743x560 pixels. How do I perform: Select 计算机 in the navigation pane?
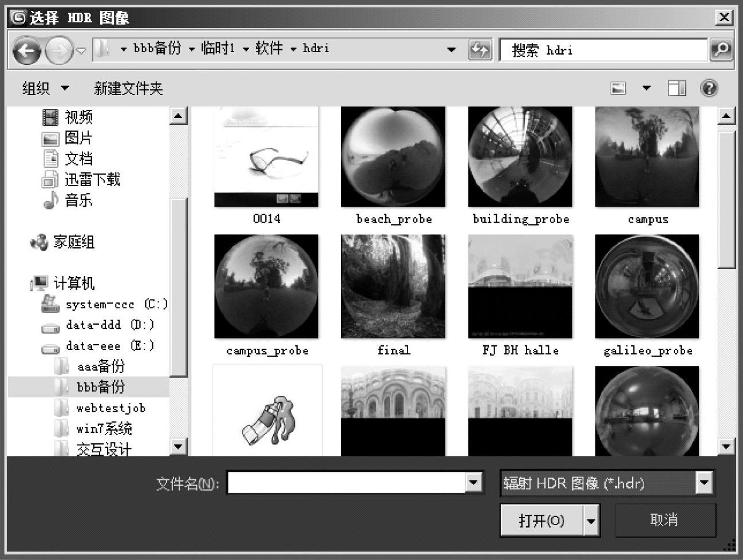pos(62,283)
